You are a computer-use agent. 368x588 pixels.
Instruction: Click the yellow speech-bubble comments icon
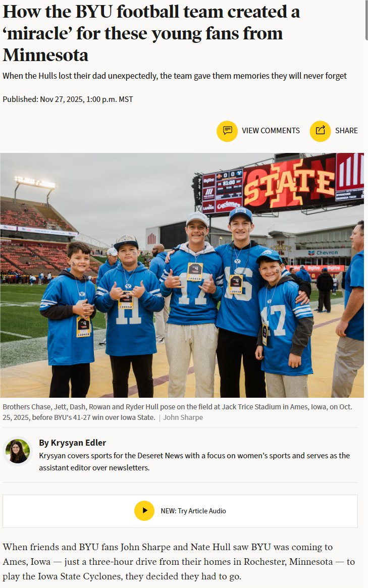(227, 131)
